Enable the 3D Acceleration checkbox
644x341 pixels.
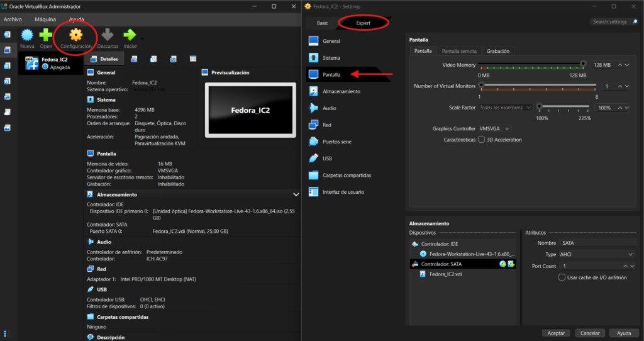coord(481,140)
